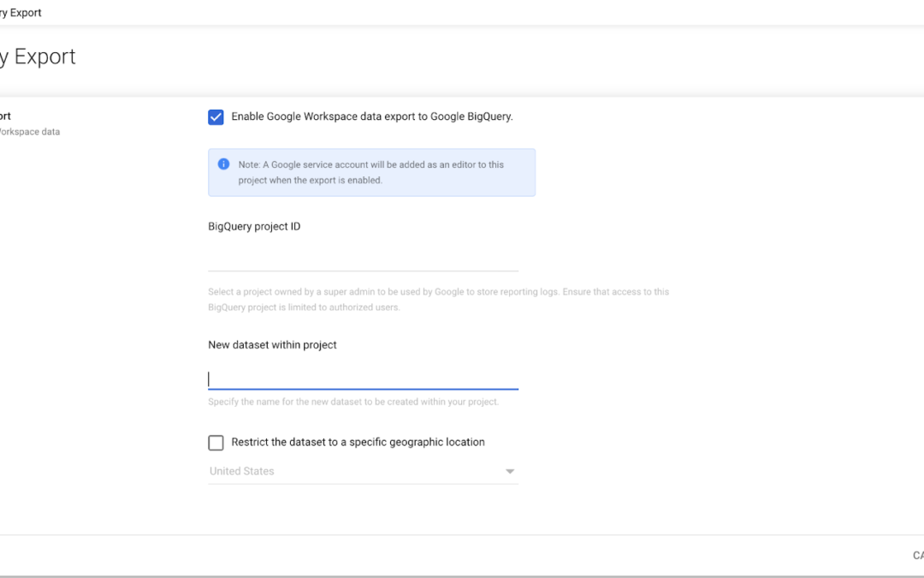
Task: Click the 'New dataset within project' label
Action: pos(272,345)
